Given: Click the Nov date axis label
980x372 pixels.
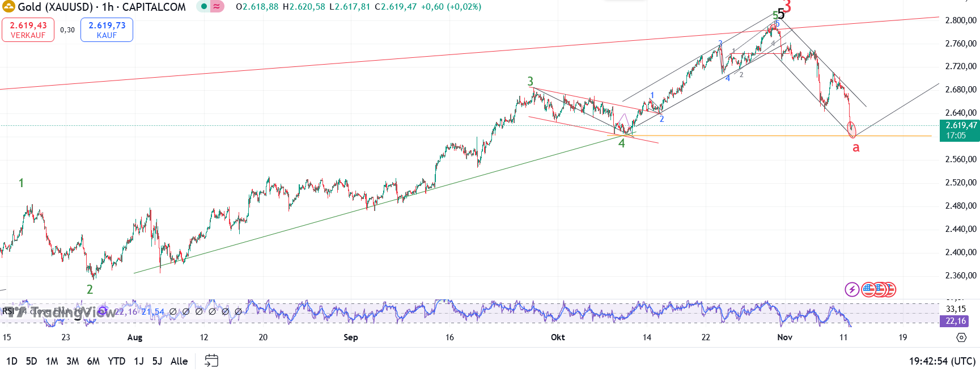Looking at the screenshot, I should coord(785,337).
